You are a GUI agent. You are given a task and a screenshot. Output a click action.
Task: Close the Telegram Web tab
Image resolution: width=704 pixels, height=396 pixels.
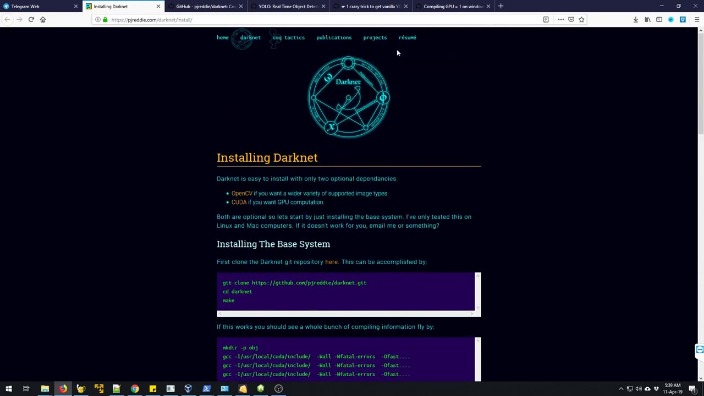[x=75, y=6]
